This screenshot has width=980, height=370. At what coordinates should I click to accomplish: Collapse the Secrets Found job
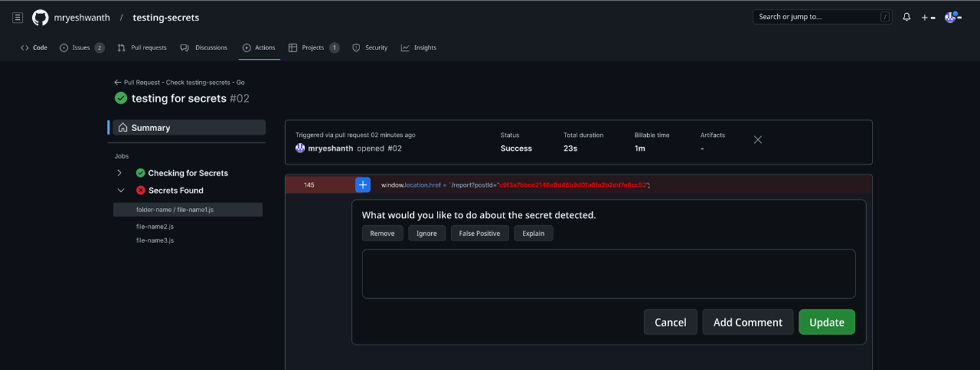coord(121,191)
